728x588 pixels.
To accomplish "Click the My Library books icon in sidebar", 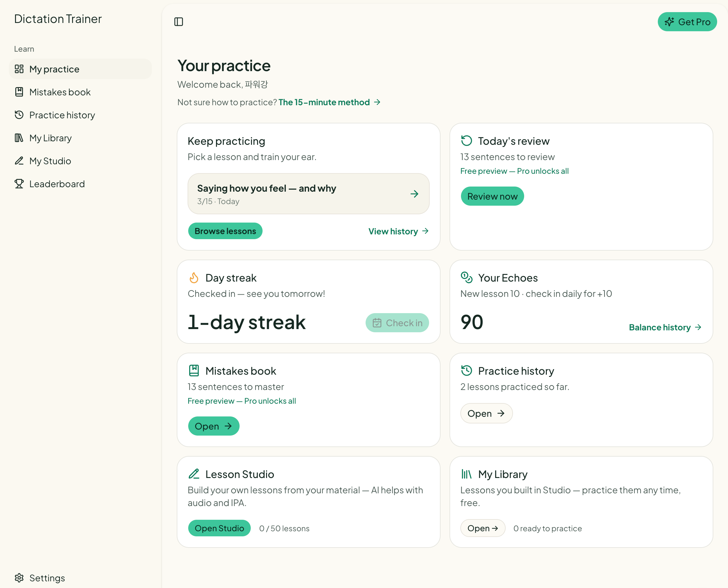I will tap(19, 138).
